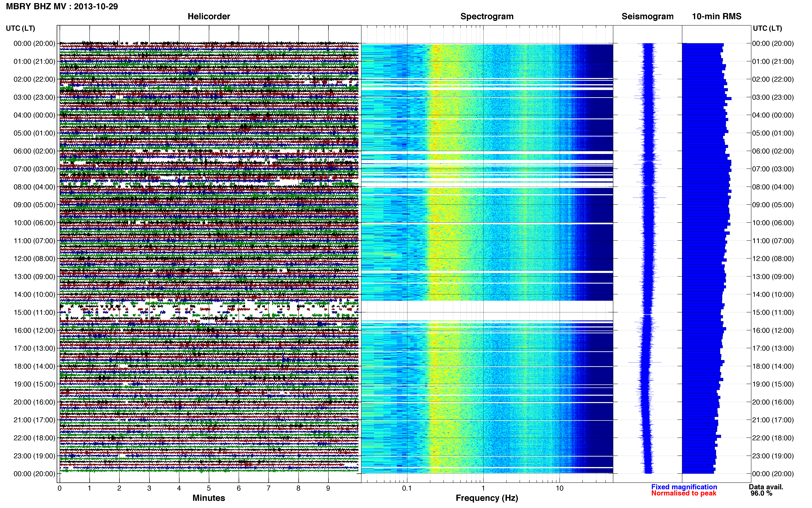This screenshot has width=812, height=508.
Task: Click the title 'MBRY BHZ MV : 2013-10-29'
Action: pos(62,6)
